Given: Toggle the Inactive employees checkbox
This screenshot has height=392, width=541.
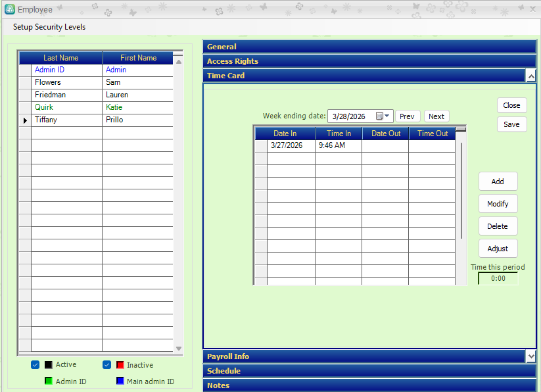Looking at the screenshot, I should [x=107, y=365].
